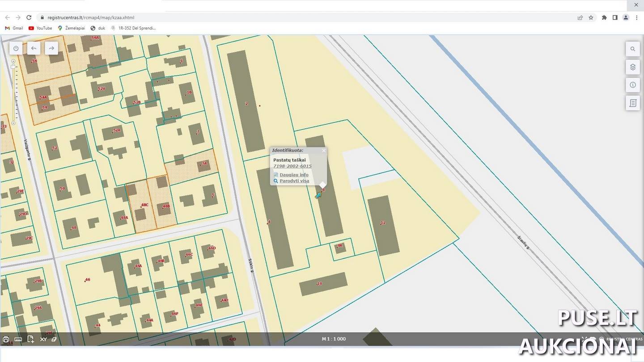Click the Vaižganto g. street label
644x362 pixels.
pos(27,149)
